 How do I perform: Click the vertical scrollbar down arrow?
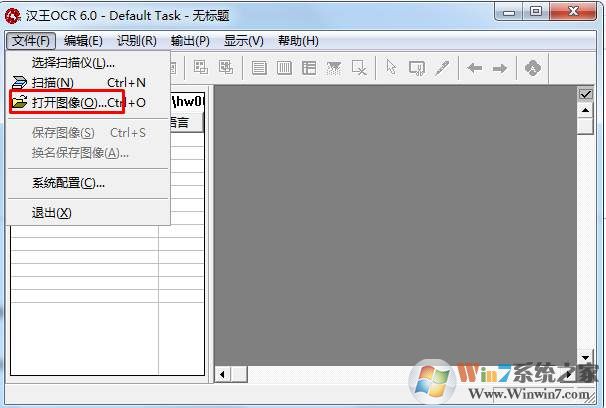point(585,358)
